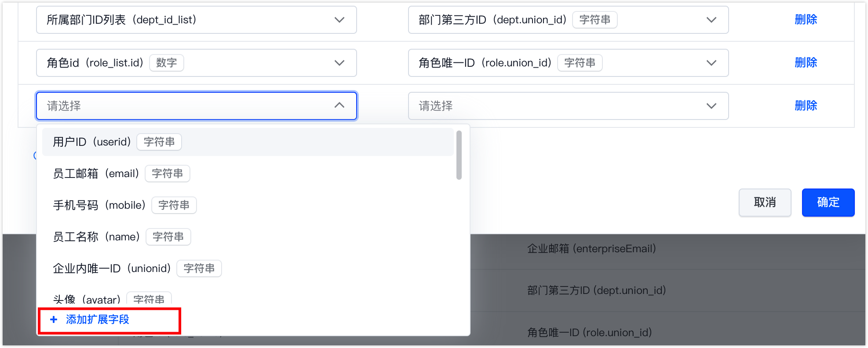
Task: Open the dept.union_id mapping dropdown
Action: (568, 20)
